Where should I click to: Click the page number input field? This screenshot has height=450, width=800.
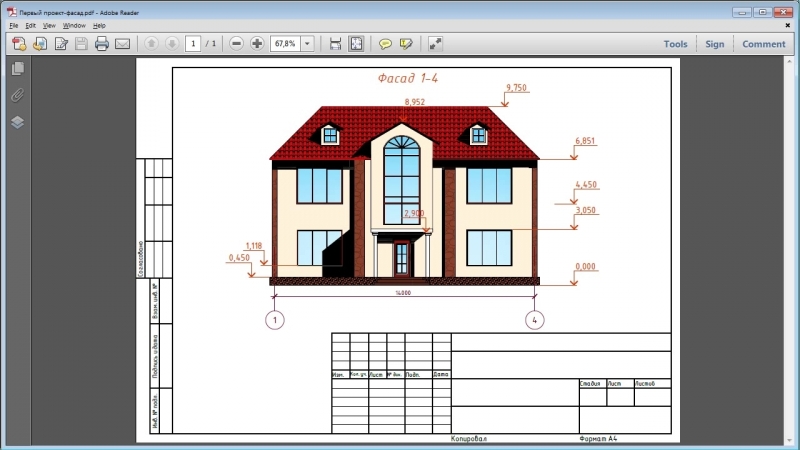tap(193, 44)
